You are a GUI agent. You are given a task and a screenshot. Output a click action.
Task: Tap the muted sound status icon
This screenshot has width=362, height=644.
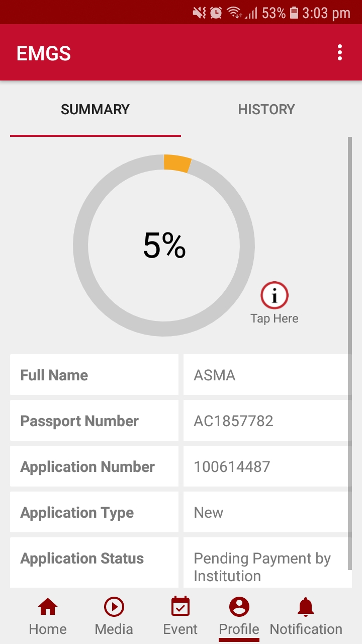coord(200,13)
